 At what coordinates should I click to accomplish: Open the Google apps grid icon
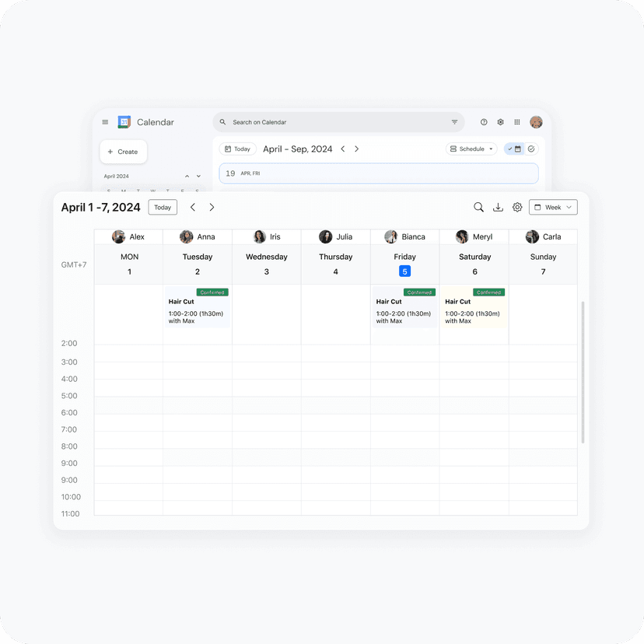(517, 122)
